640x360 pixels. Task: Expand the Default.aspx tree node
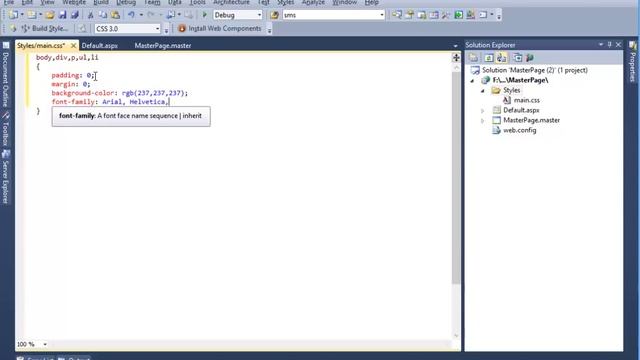click(x=482, y=111)
